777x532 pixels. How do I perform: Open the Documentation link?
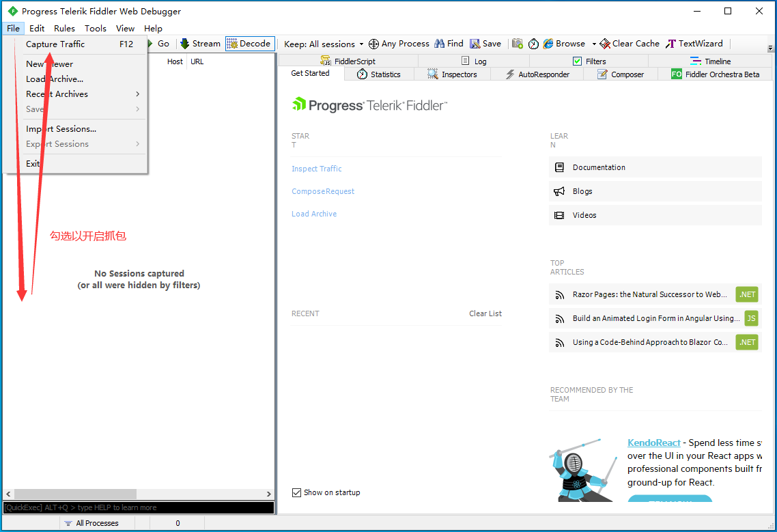tap(655, 167)
